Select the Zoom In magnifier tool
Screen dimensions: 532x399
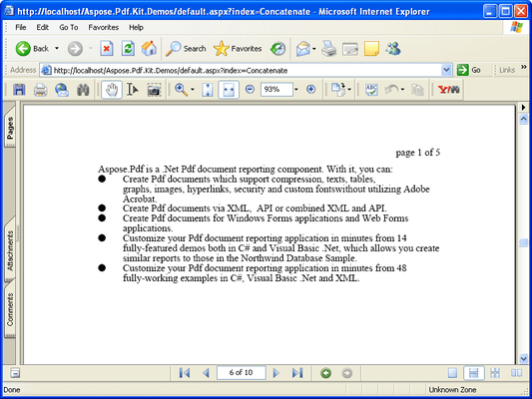tap(181, 90)
